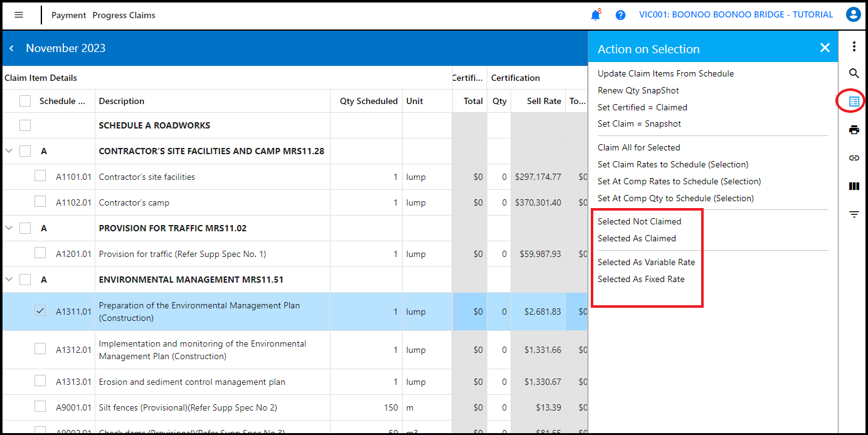Go back with the November 2023 arrow

click(x=11, y=48)
